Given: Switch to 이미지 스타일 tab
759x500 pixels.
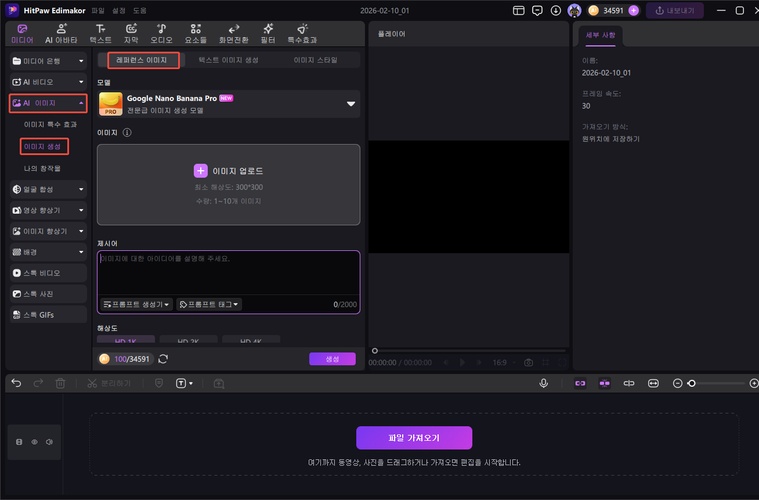Looking at the screenshot, I should click(315, 60).
